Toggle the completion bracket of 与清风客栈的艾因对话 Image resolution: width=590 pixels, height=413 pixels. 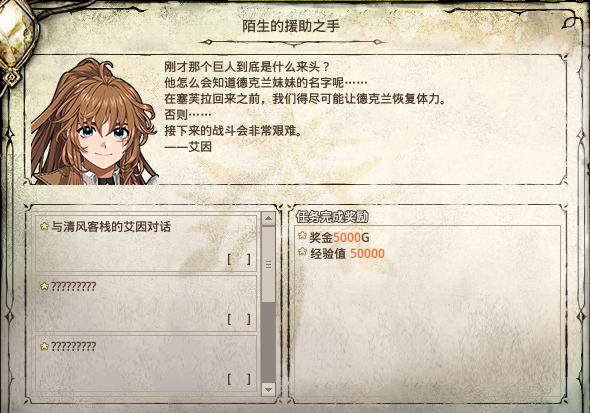click(239, 259)
